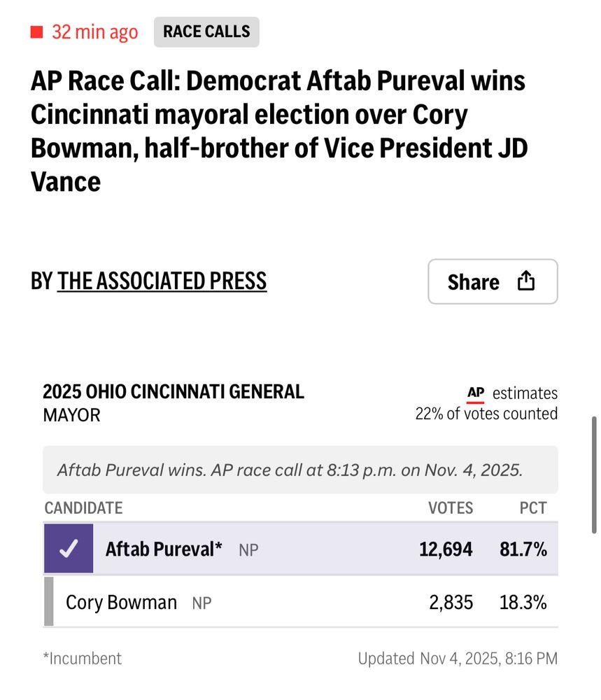Click the gray bar beside Cory Bowman
Viewport: 601px width, 700px height.
pyautogui.click(x=48, y=601)
